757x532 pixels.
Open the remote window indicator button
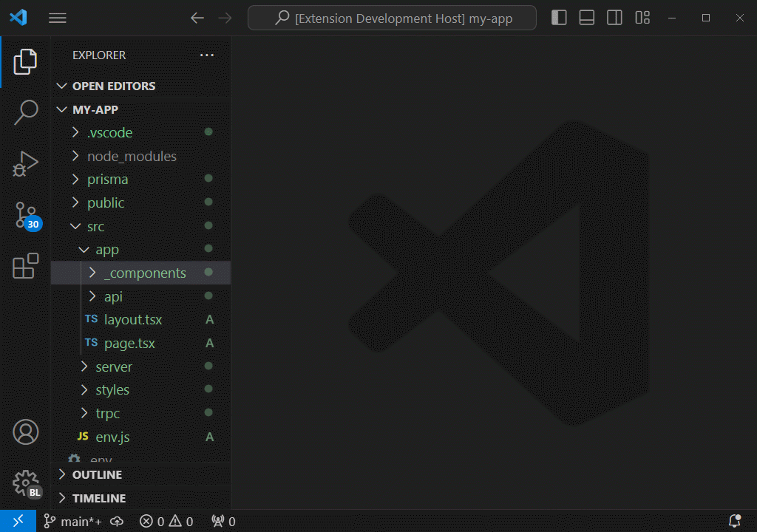point(18,522)
